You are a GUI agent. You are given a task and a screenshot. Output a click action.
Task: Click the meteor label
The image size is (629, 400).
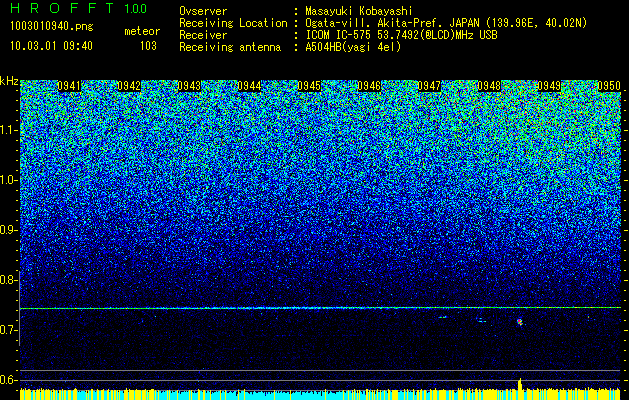point(142,31)
